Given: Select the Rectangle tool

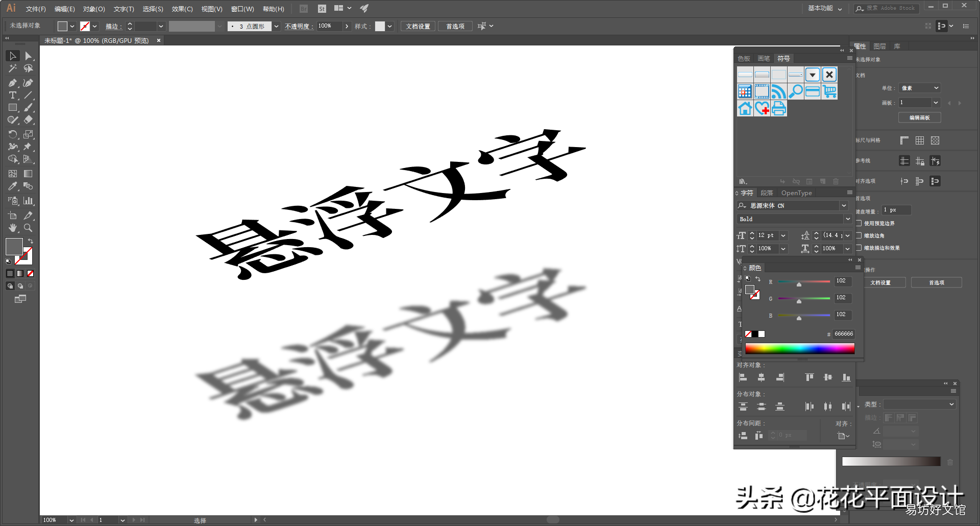Looking at the screenshot, I should pyautogui.click(x=13, y=108).
